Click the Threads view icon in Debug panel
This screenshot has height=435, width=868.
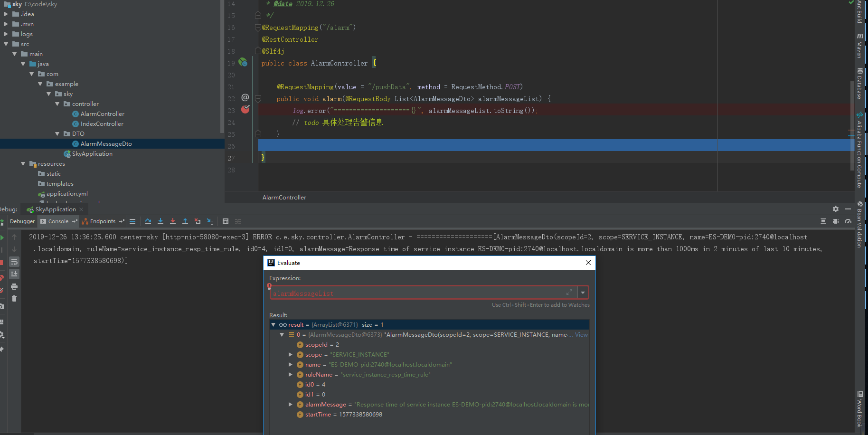[823, 221]
